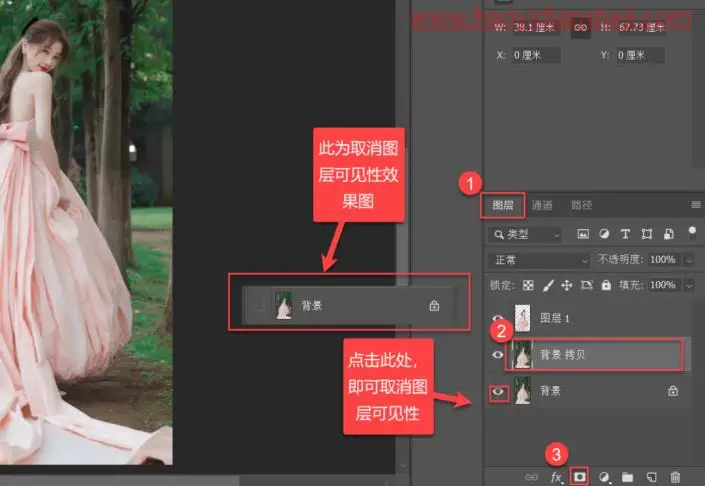
Task: Select the 图层 1 layer name
Action: pos(555,318)
